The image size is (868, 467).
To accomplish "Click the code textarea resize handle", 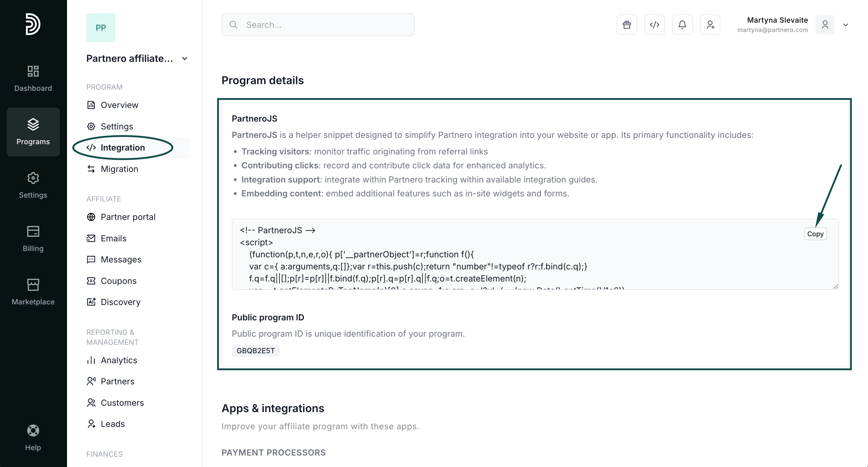I will point(835,287).
